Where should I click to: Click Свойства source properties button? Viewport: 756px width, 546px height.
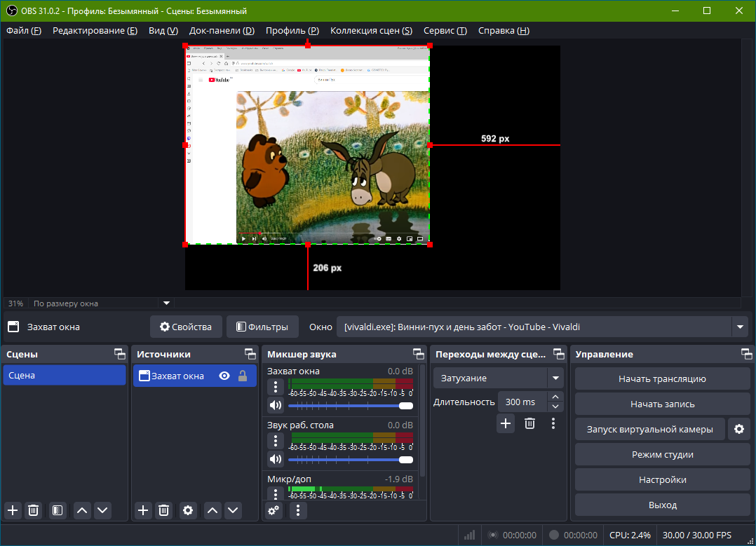pyautogui.click(x=186, y=327)
